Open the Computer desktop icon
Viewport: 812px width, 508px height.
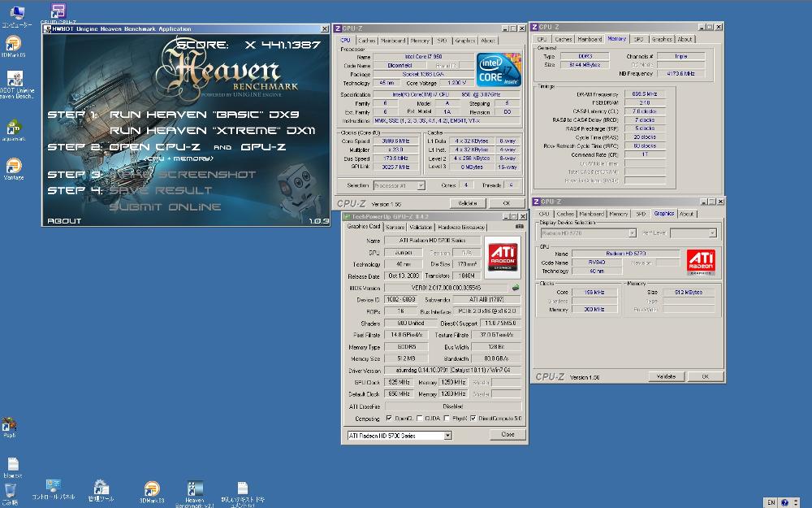[x=16, y=15]
